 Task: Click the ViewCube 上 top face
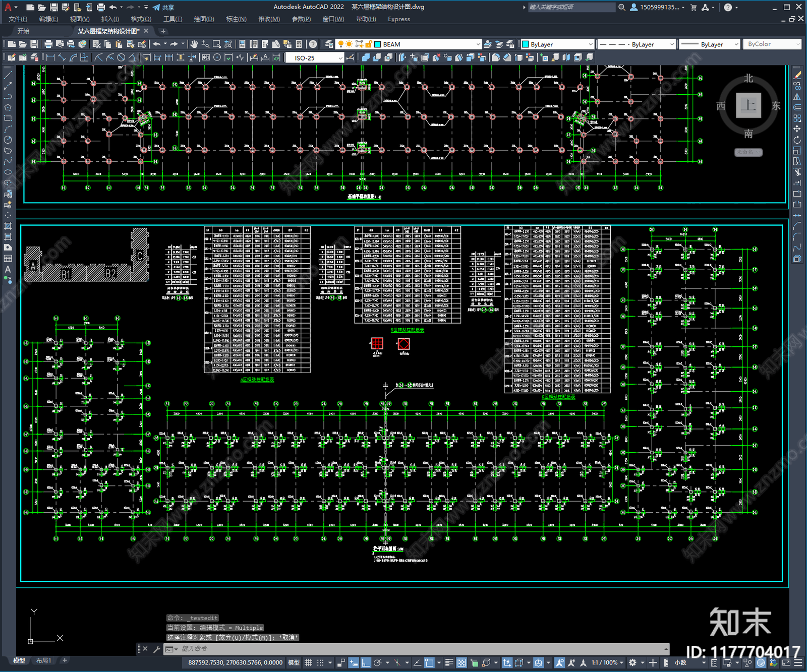click(748, 105)
